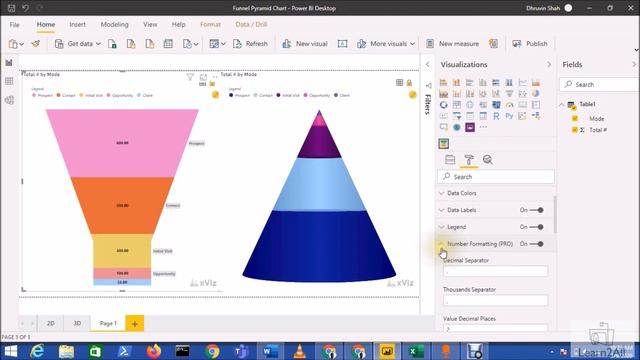Collapse the Visualizations pane arrow

coord(549,64)
